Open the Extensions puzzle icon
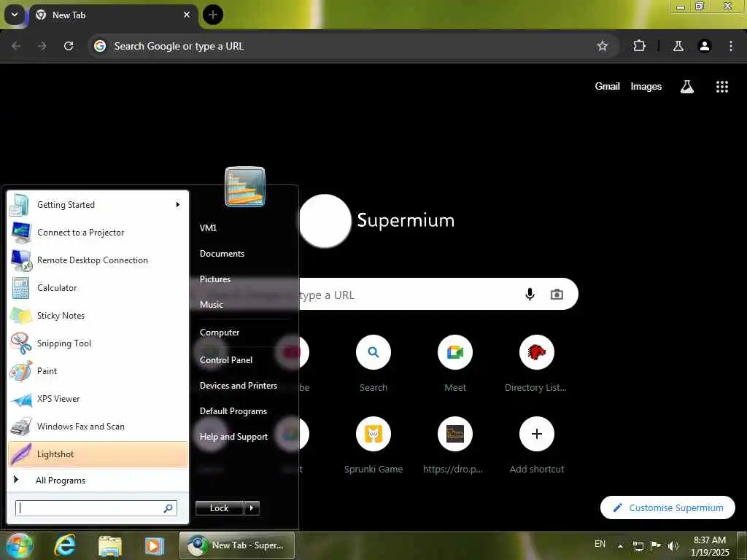 click(639, 46)
